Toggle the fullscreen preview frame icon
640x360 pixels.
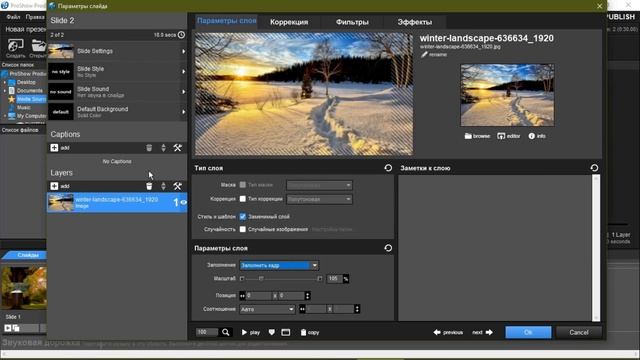[286, 332]
